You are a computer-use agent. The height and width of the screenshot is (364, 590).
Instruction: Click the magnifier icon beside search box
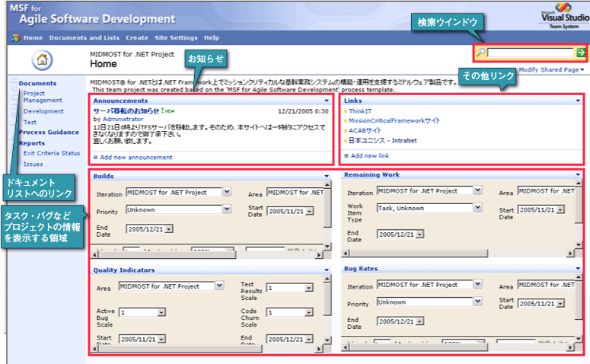(480, 53)
